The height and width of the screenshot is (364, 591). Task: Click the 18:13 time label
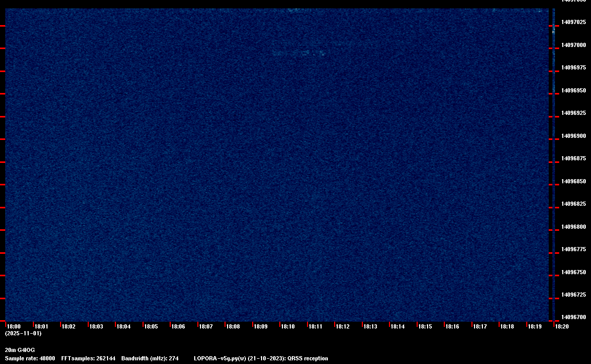tap(370, 326)
